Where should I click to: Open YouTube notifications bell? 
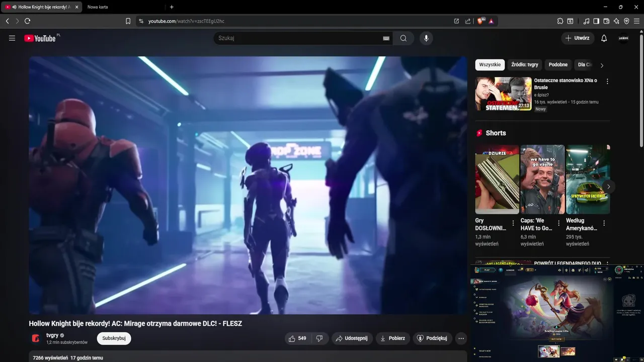[x=604, y=38]
